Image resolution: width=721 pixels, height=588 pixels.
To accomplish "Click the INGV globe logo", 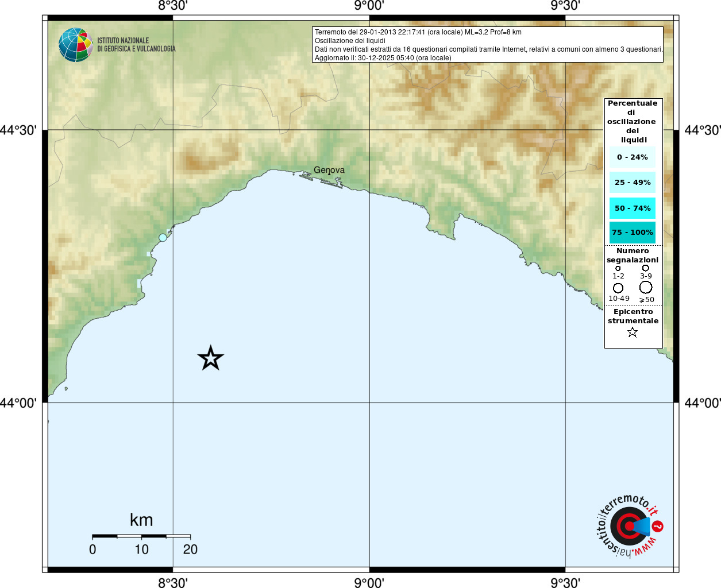I will (x=76, y=45).
